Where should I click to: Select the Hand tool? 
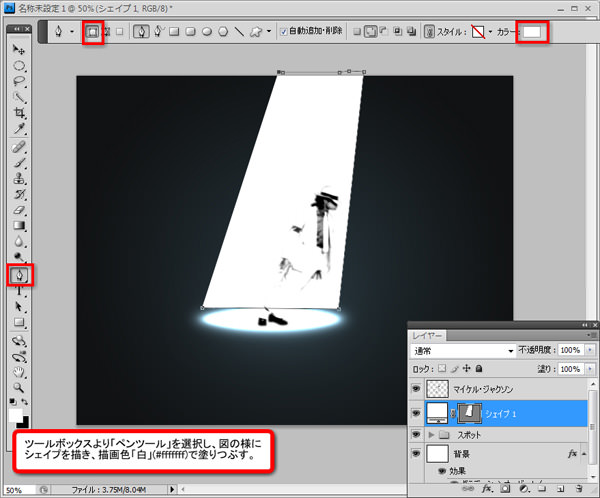pos(19,370)
